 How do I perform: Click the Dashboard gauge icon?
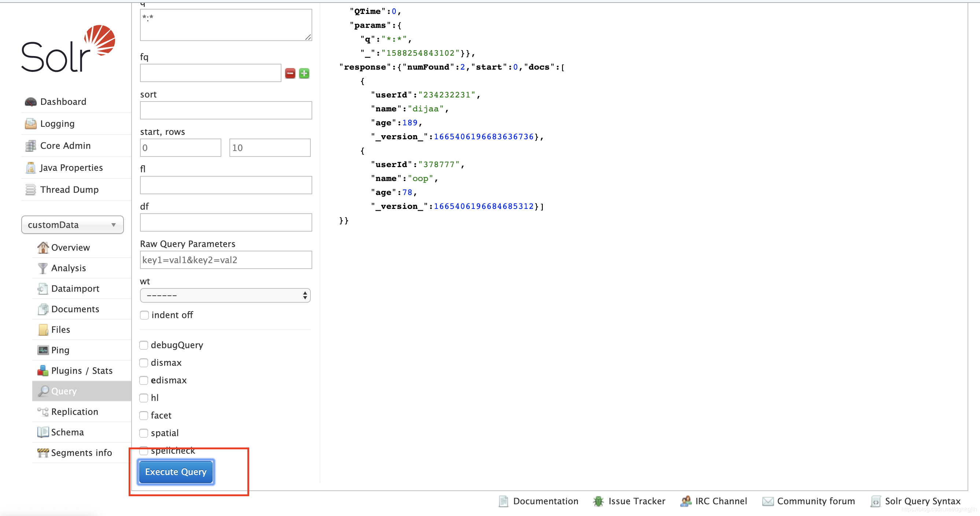point(30,102)
